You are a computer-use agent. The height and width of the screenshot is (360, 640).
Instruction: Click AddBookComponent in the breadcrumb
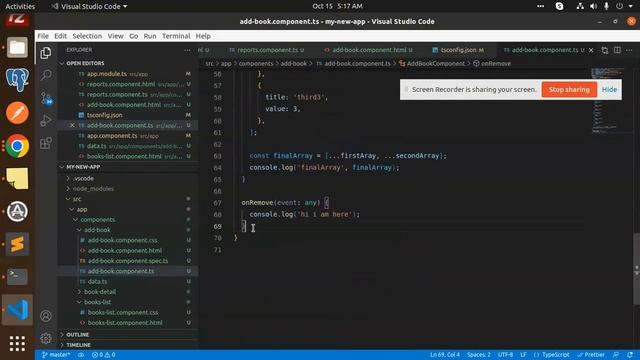(x=435, y=63)
